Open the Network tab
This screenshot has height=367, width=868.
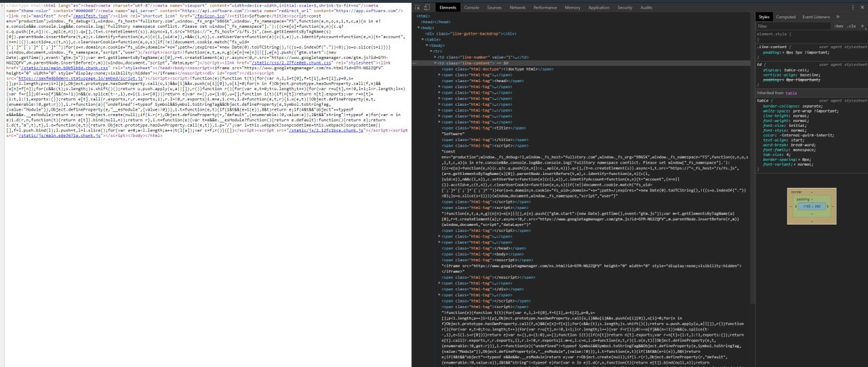pos(517,7)
